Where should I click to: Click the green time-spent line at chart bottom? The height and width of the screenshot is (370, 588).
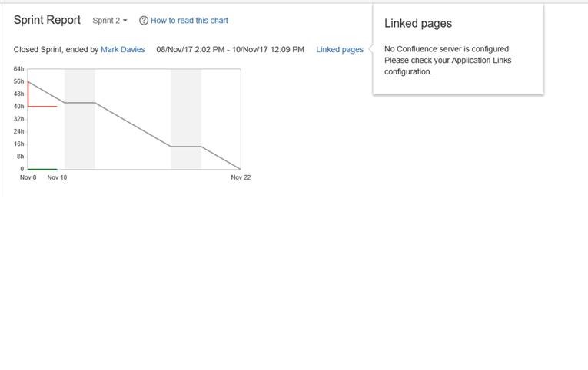click(42, 170)
